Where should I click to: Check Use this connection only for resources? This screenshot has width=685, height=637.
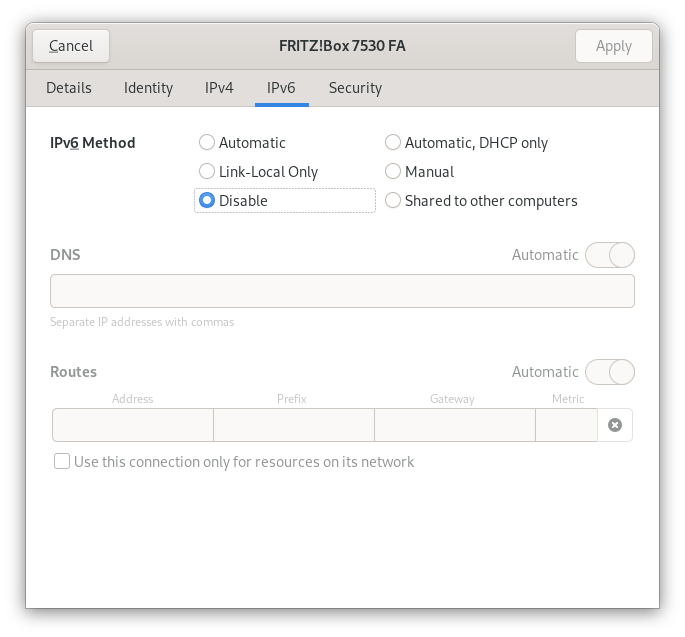point(62,462)
